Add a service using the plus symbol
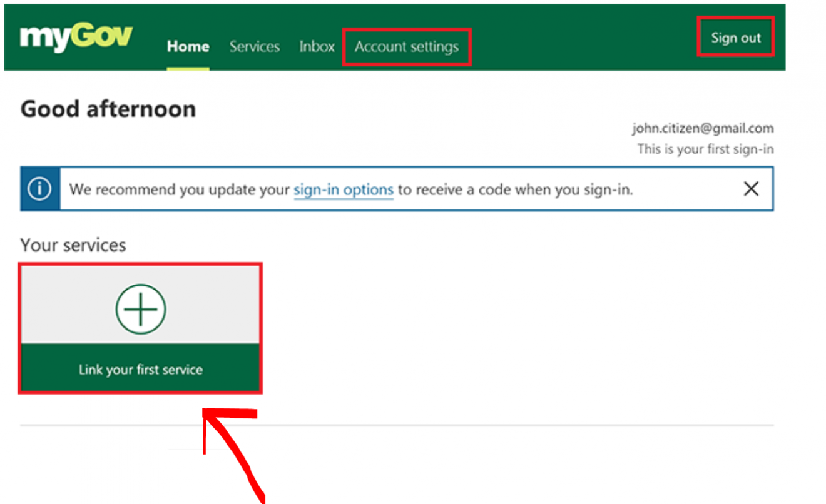The height and width of the screenshot is (504, 826). click(x=140, y=308)
